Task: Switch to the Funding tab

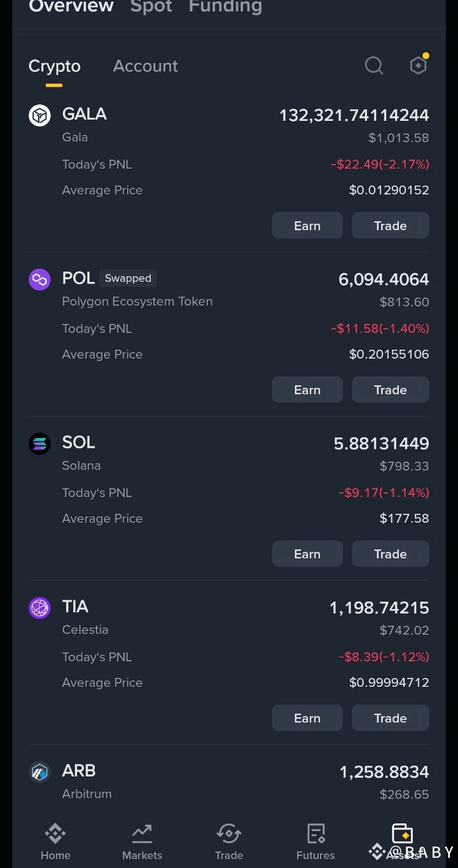Action: tap(225, 7)
